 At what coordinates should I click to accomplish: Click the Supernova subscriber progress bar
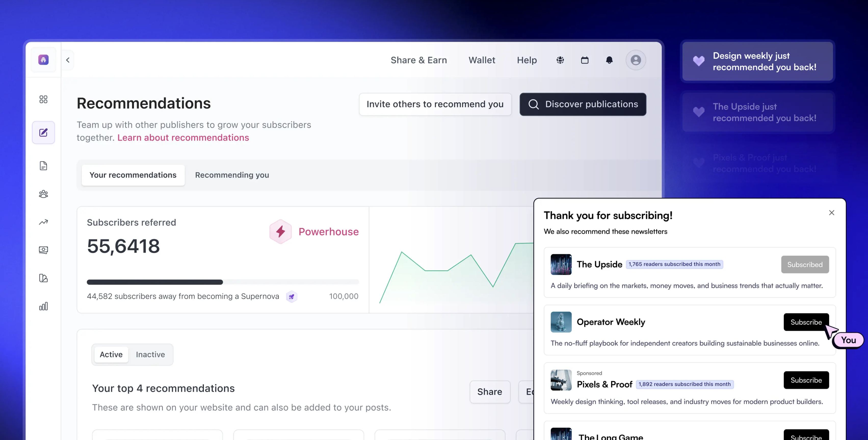pos(222,282)
